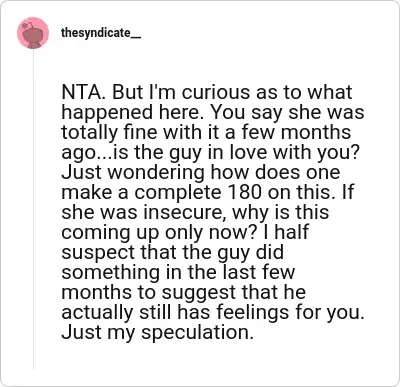Click the phrase "coming up only now?"

tap(160, 232)
